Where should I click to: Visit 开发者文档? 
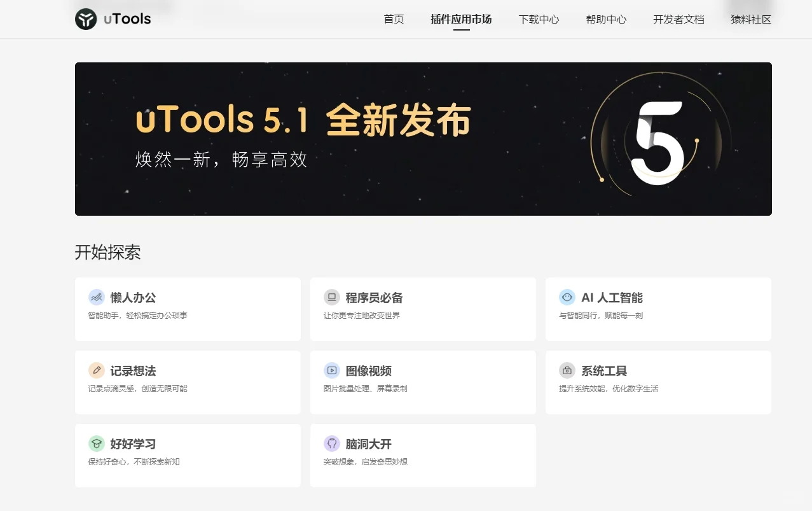pos(678,19)
